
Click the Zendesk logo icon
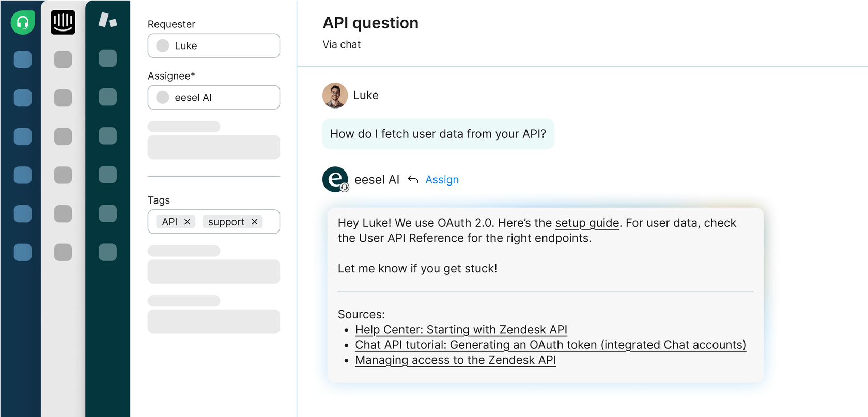point(107,21)
